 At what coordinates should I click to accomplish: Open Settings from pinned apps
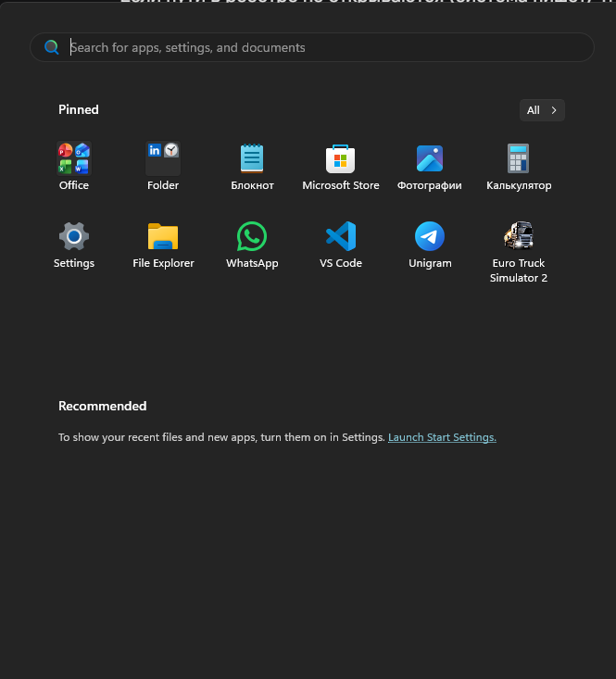(x=74, y=245)
